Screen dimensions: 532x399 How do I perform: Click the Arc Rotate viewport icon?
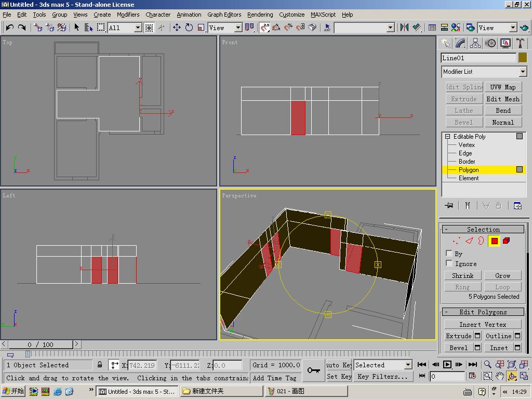pyautogui.click(x=512, y=376)
